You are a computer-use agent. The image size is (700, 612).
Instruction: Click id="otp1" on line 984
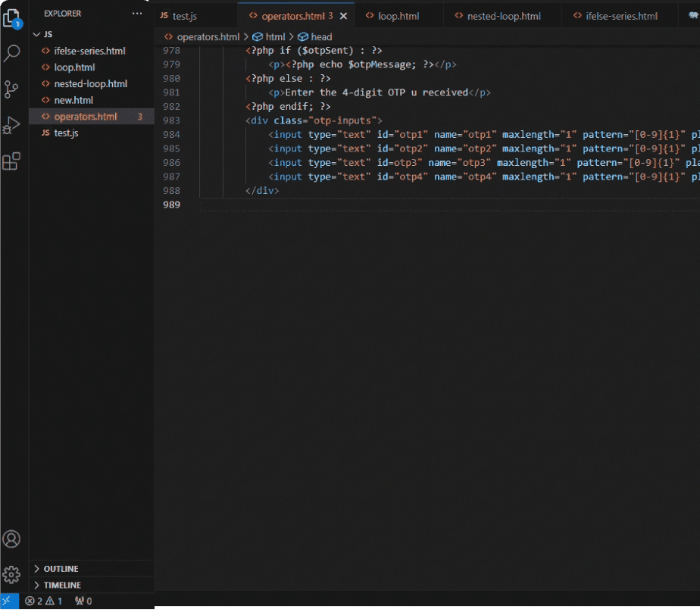[402, 135]
